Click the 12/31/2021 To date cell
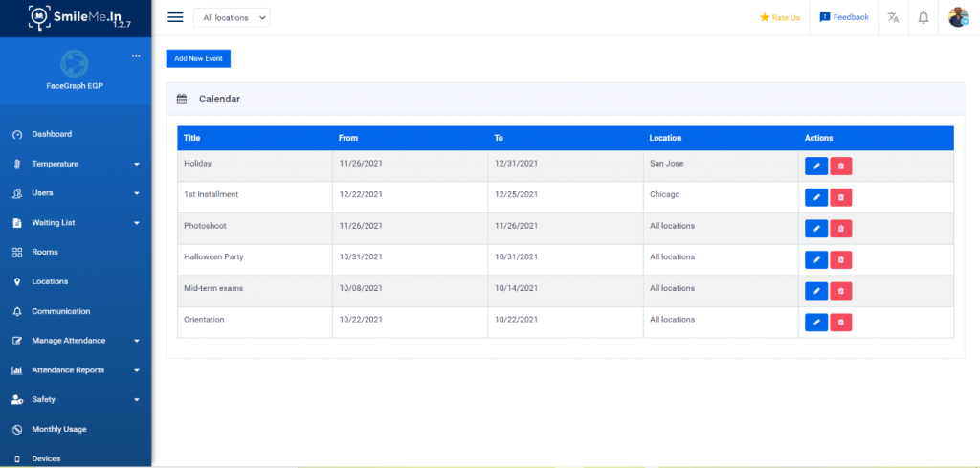Screen dimensions: 980x468 [x=566, y=167]
